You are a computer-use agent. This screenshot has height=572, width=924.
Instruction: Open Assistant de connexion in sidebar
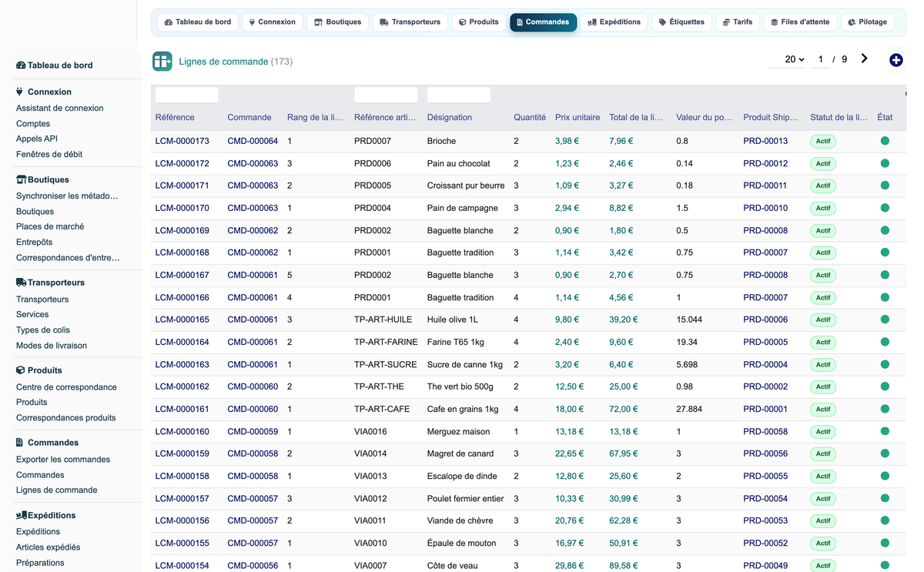(x=59, y=109)
